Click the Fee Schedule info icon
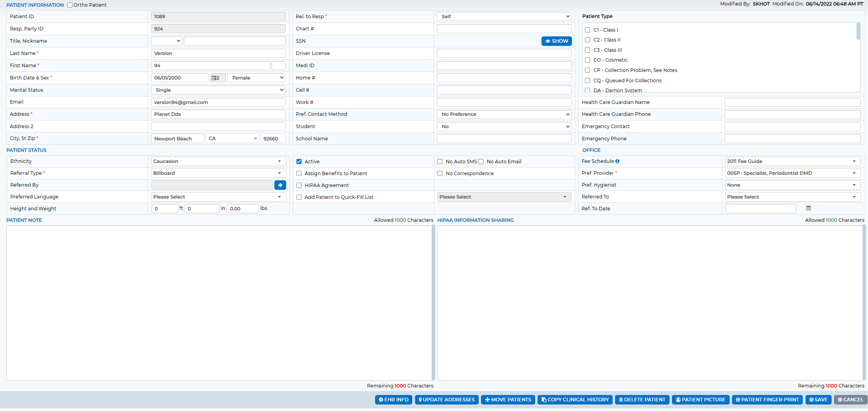 point(617,161)
